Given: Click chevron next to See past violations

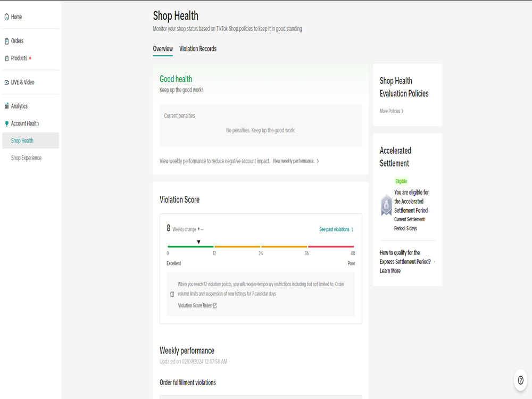Looking at the screenshot, I should [x=353, y=229].
